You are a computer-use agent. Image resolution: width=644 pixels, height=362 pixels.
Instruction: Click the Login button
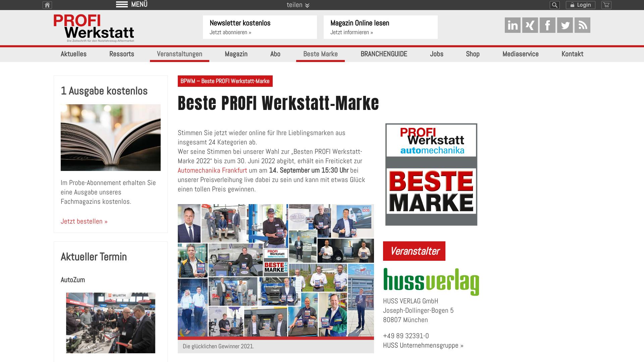pyautogui.click(x=581, y=5)
